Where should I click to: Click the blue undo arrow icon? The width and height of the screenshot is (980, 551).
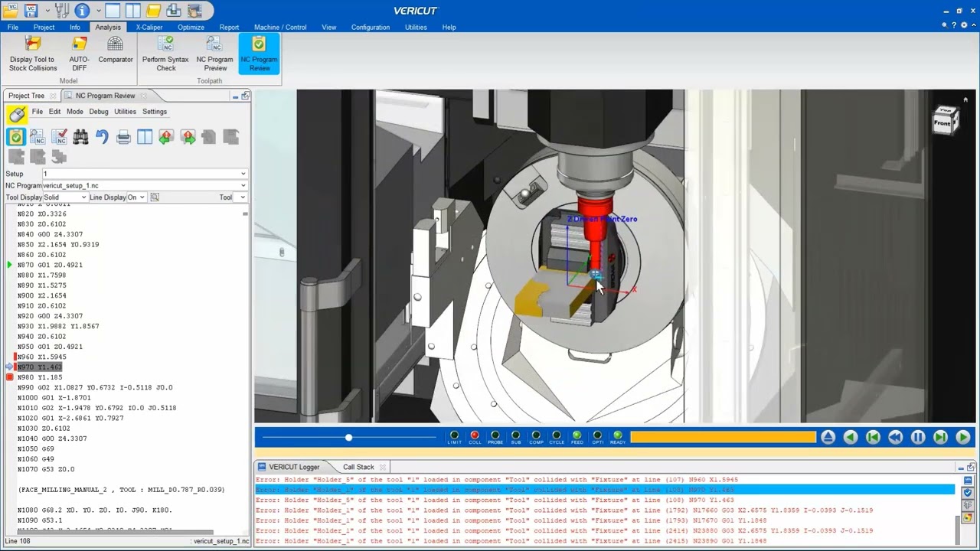click(x=102, y=137)
